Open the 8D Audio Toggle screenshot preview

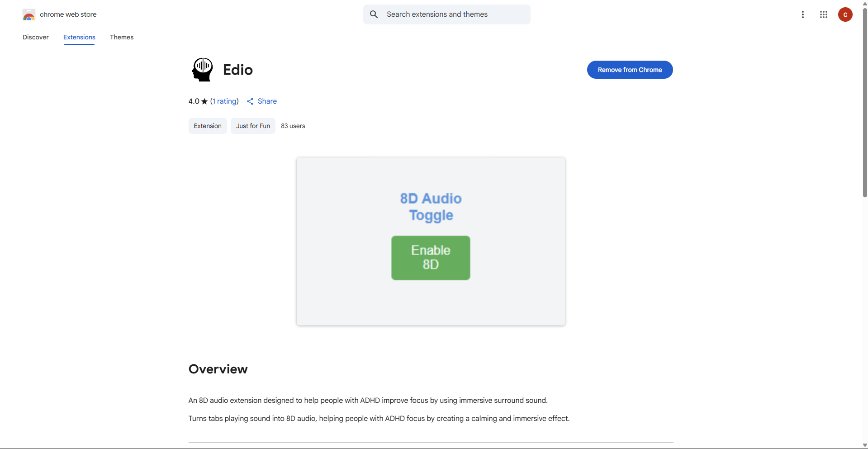coord(431,241)
